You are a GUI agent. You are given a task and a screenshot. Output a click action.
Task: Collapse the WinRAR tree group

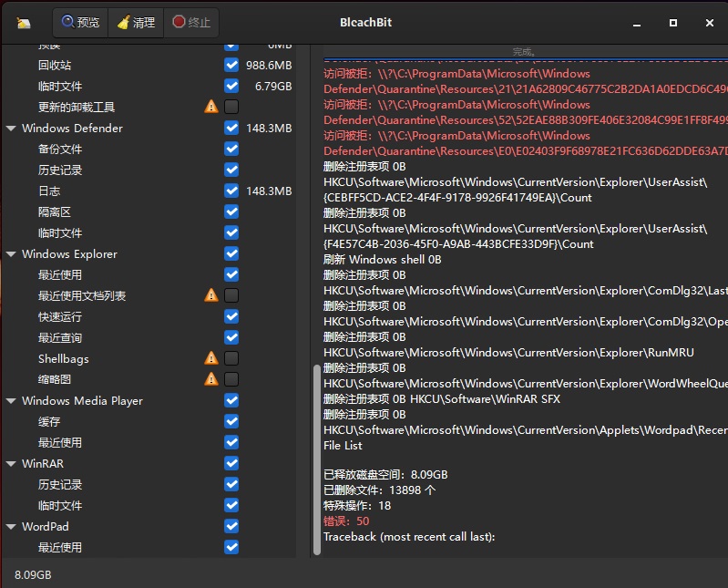coord(11,463)
